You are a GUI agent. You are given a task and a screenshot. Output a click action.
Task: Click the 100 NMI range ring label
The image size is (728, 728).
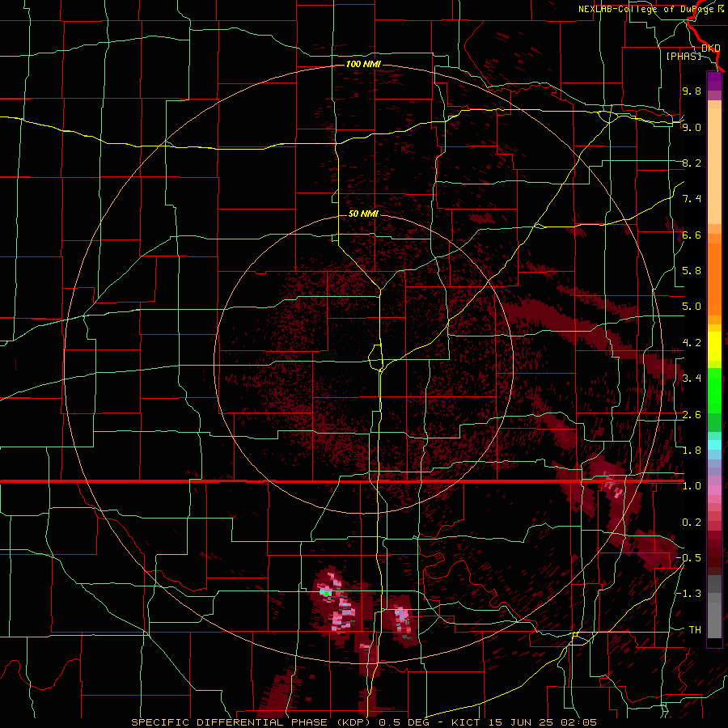363,64
